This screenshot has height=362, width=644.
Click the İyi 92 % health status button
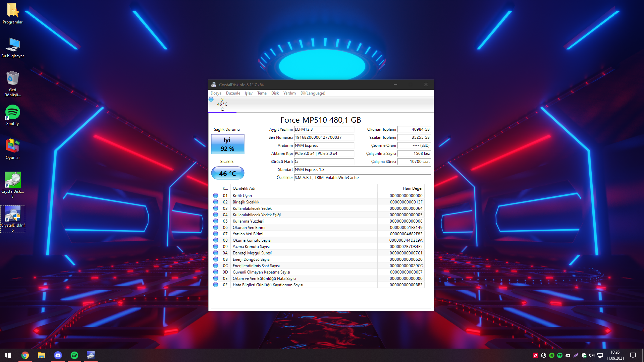click(227, 144)
